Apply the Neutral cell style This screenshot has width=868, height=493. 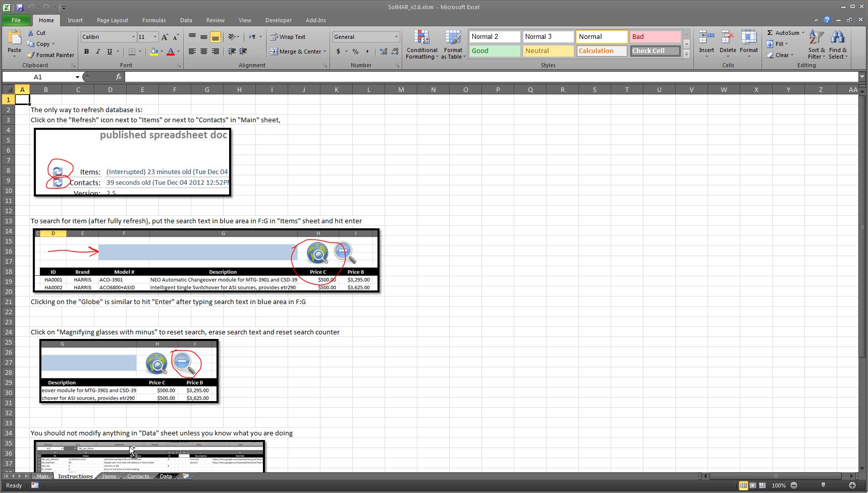[x=548, y=51]
